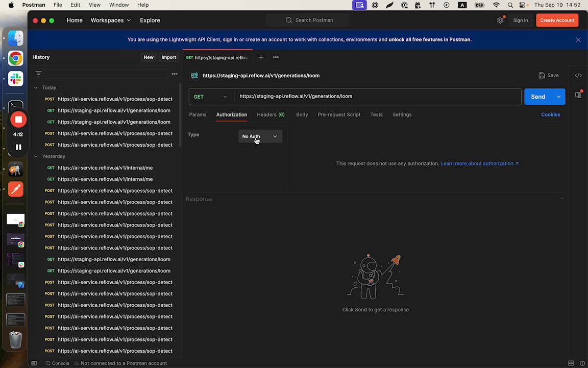588x368 pixels.
Task: Click the Create Account button
Action: 557,20
